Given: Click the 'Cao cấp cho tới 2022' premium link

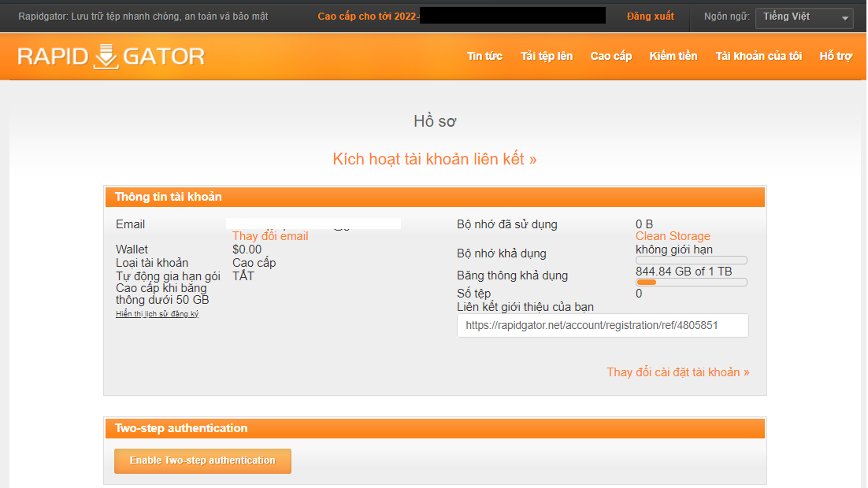Looking at the screenshot, I should (368, 17).
